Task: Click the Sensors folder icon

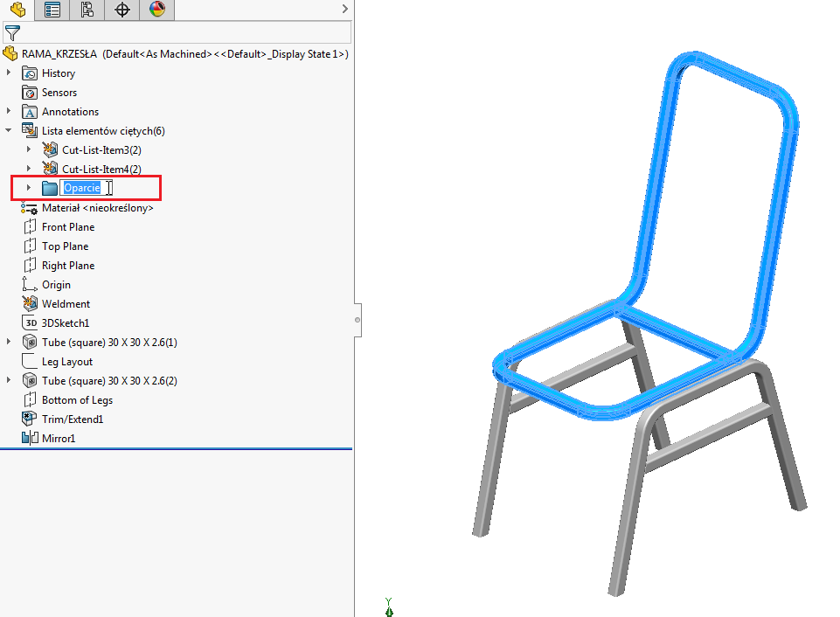Action: [30, 92]
